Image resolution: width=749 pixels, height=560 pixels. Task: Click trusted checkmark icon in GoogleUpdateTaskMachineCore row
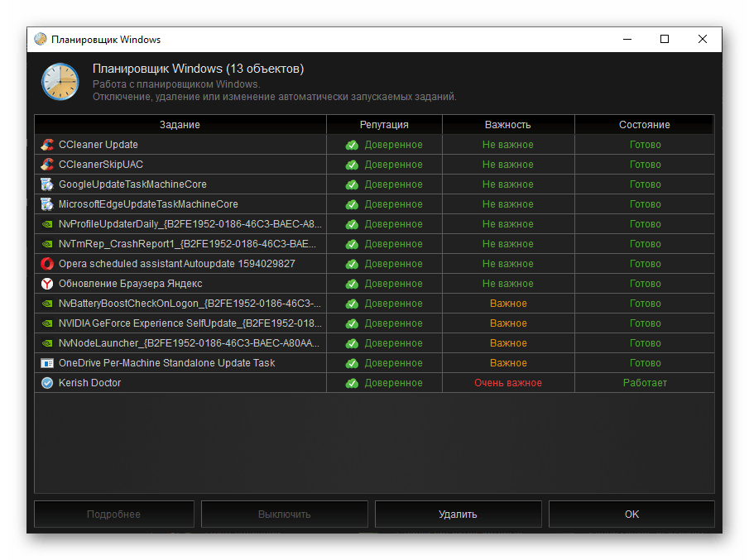click(x=352, y=184)
